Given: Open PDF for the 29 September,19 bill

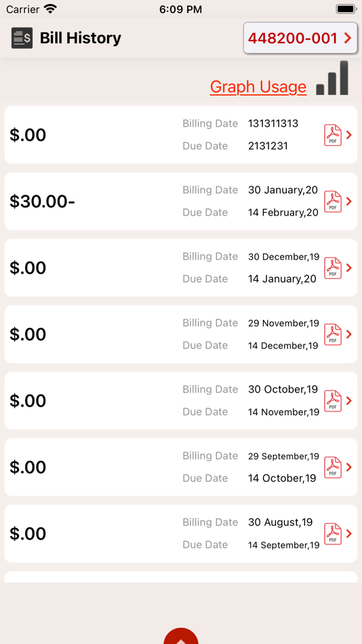Looking at the screenshot, I should coord(333,467).
